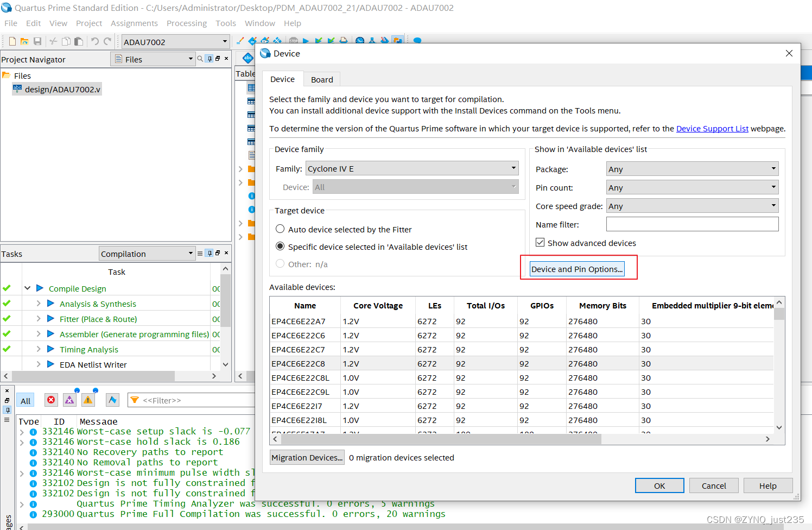Screen dimensions: 812x530
Task: Switch to the Board tab
Action: click(x=322, y=79)
